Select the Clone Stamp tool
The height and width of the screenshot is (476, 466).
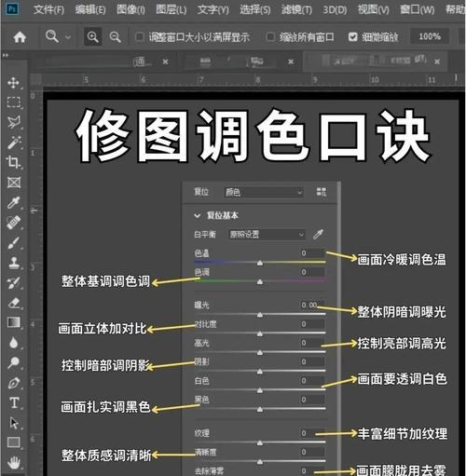point(14,263)
